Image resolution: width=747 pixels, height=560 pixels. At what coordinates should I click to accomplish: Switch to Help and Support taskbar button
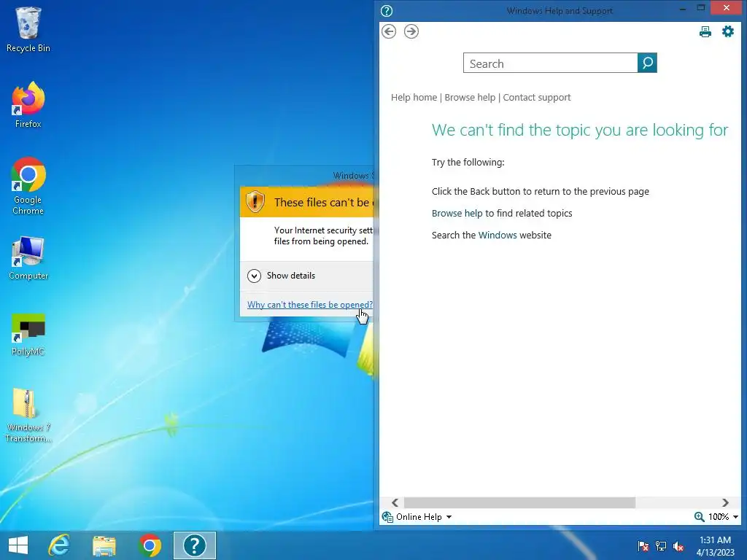194,545
